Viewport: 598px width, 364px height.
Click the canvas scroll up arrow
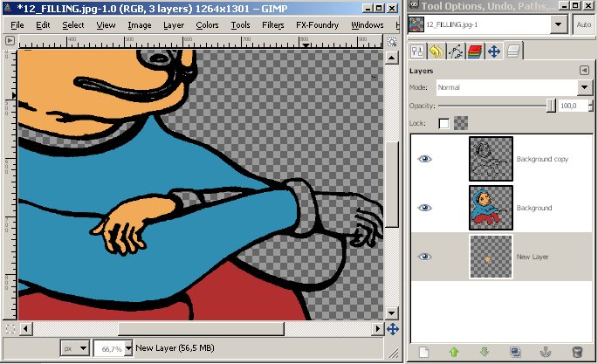(x=392, y=58)
